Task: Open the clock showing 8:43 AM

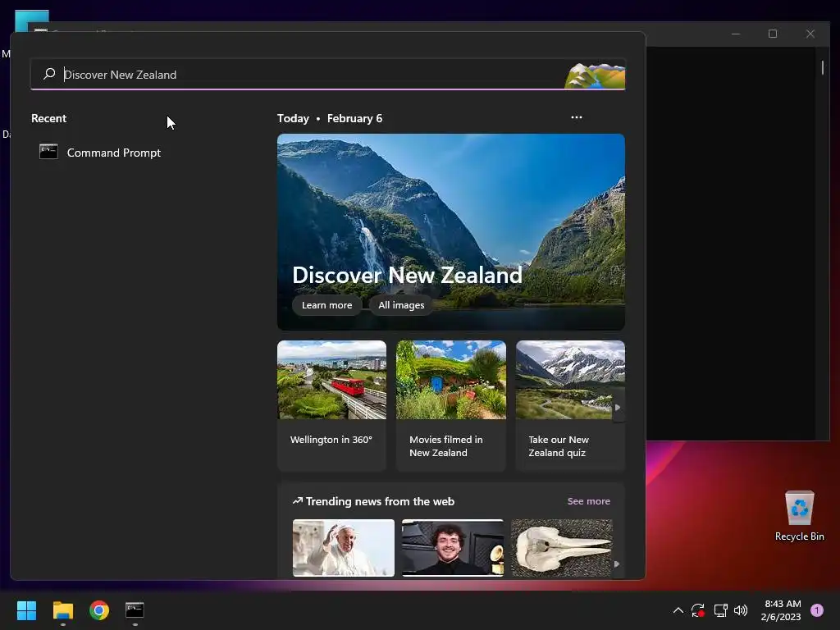Action: pos(782,610)
